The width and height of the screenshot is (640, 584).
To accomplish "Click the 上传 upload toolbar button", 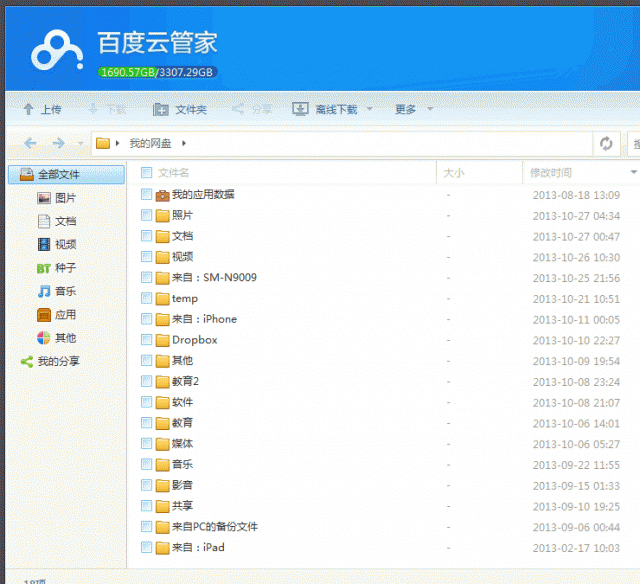I will 42,109.
